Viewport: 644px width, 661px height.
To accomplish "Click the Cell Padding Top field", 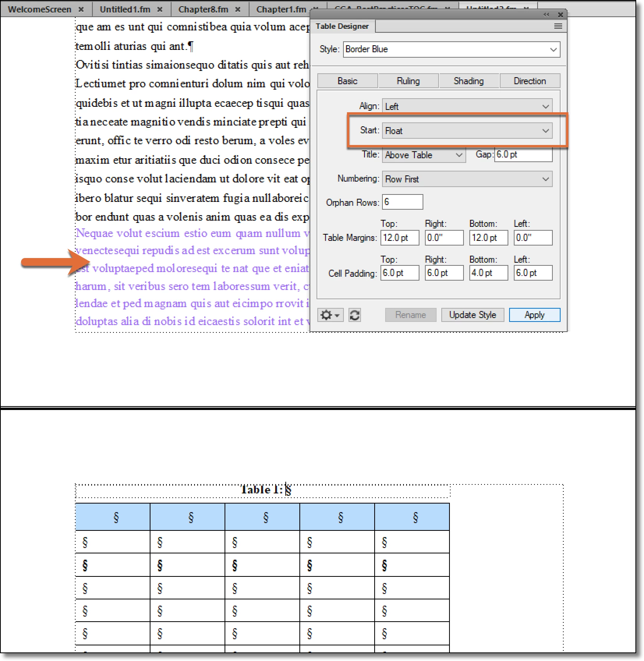I will (x=400, y=273).
